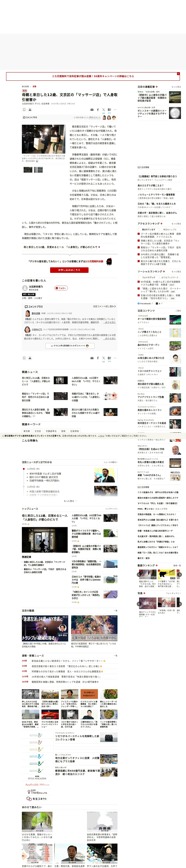Click the red お申し込みはこちら button
186x868 pixels.
pos(69,270)
